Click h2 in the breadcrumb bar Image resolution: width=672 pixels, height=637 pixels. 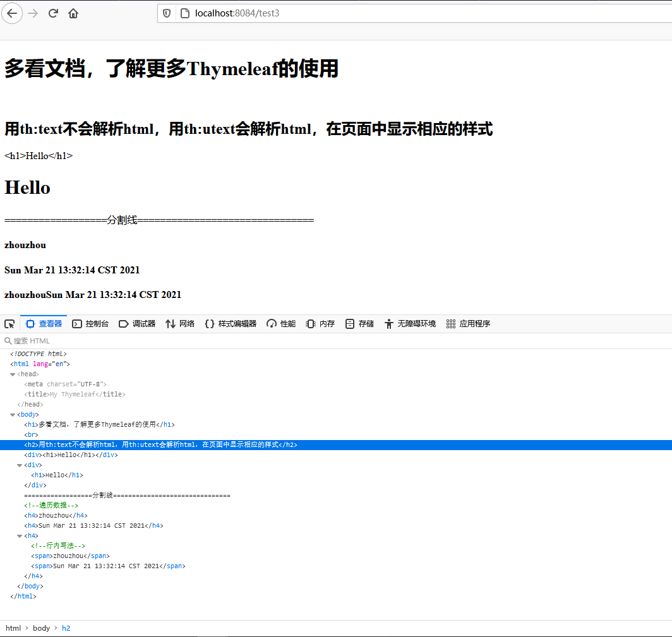66,628
